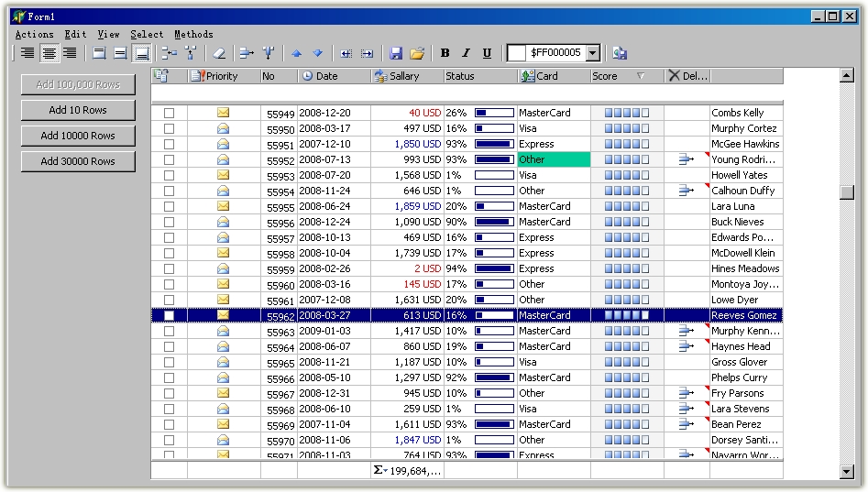
Task: Check the checkbox for row 55950
Action: [x=169, y=128]
